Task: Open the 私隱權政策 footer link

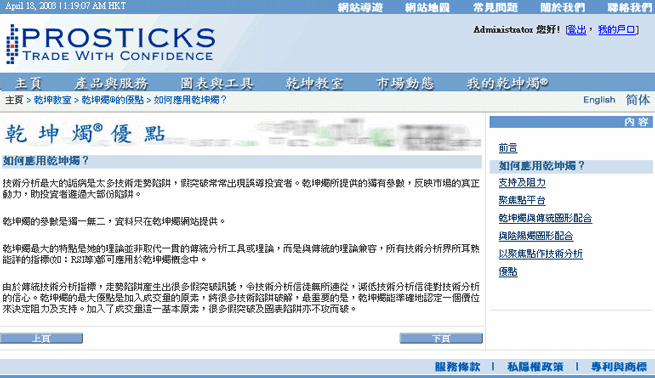Action: click(535, 367)
